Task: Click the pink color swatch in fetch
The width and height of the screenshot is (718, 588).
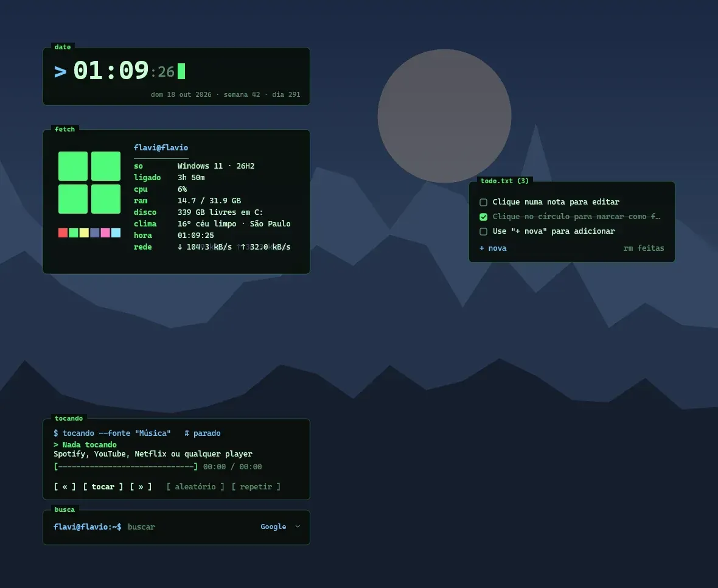Action: 105,233
